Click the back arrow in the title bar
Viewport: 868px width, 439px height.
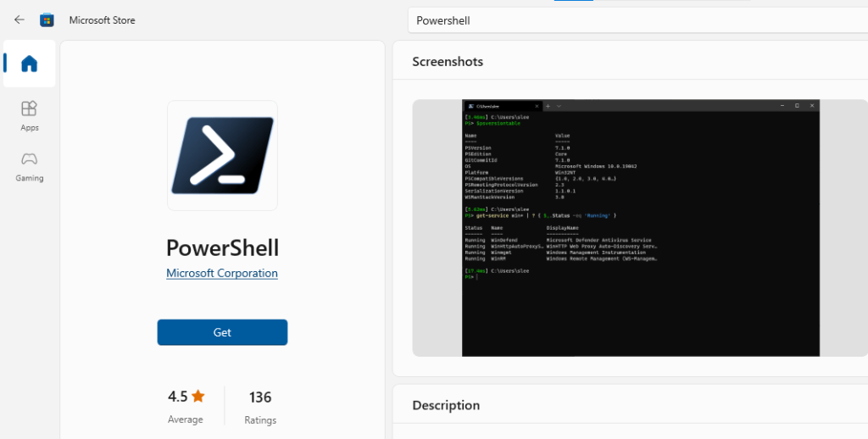19,19
